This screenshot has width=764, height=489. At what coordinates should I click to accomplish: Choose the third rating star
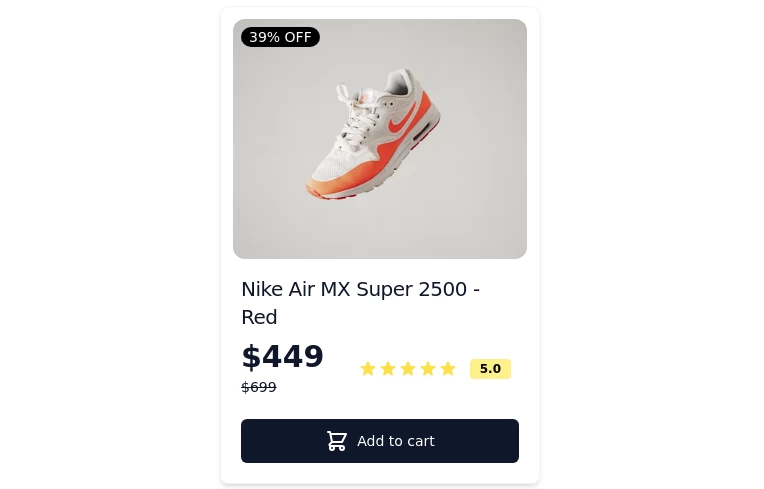coord(408,369)
